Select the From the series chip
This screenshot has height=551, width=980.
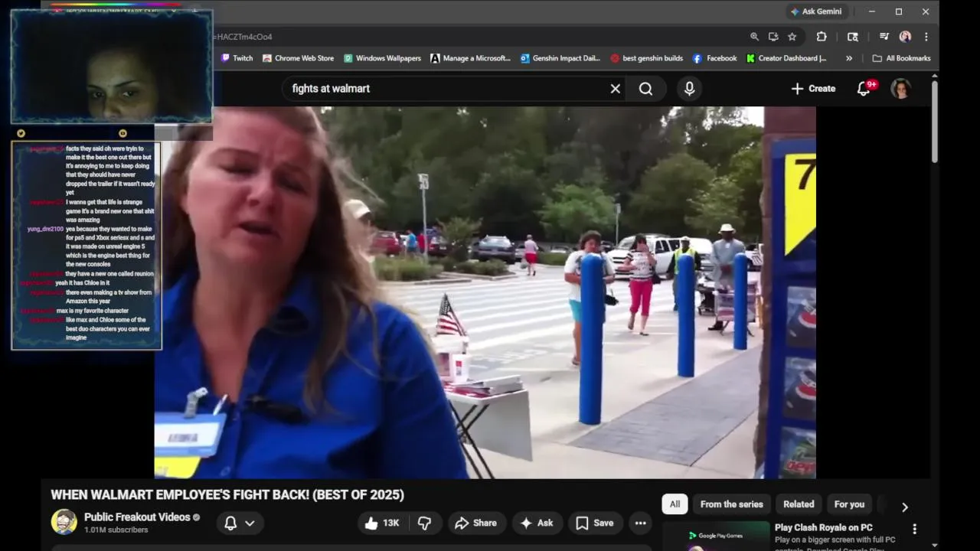click(x=731, y=504)
